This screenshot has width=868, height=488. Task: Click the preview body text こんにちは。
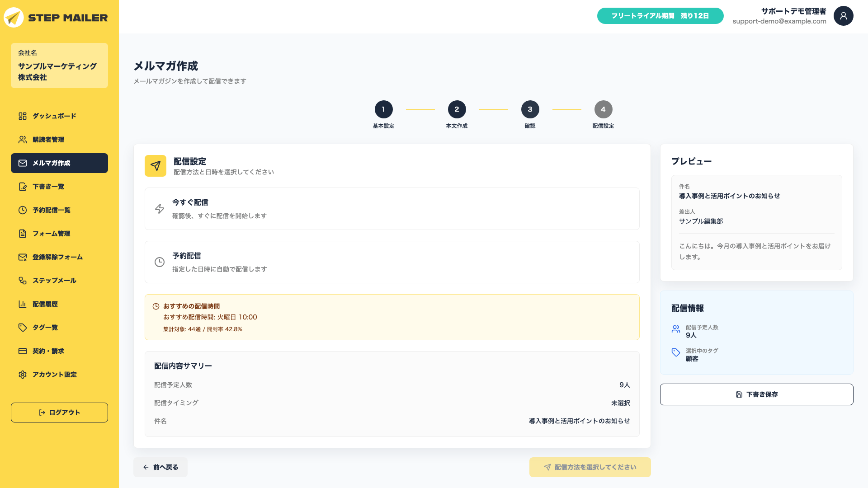click(x=697, y=246)
